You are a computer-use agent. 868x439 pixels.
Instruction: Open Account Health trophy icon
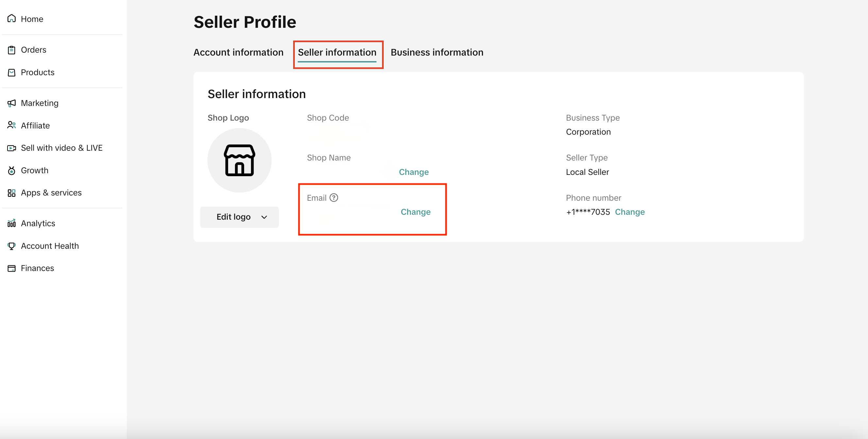12,246
